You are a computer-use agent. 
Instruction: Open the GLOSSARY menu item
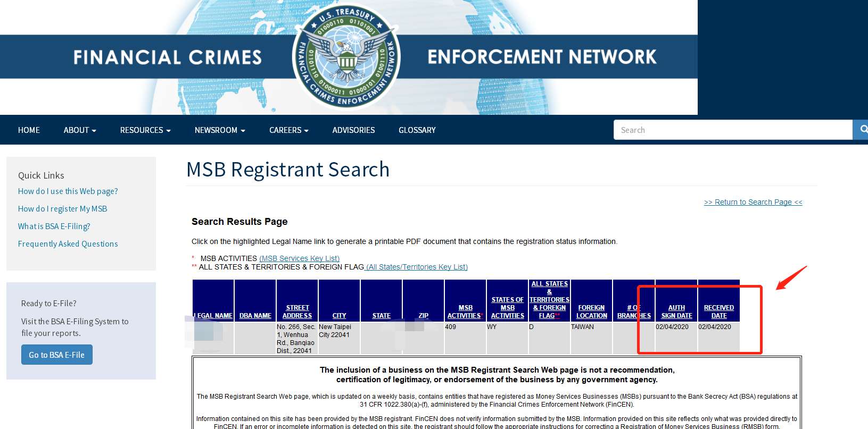(x=417, y=130)
